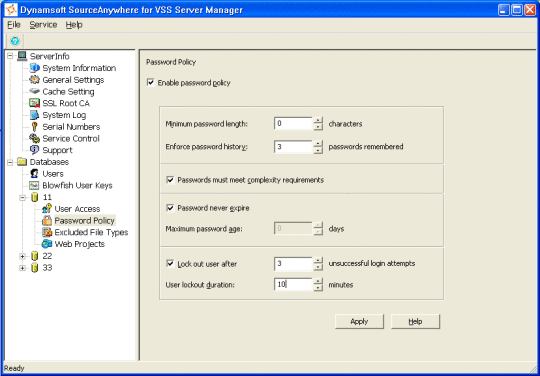
Task: Select System Log tree label
Action: 64,115
